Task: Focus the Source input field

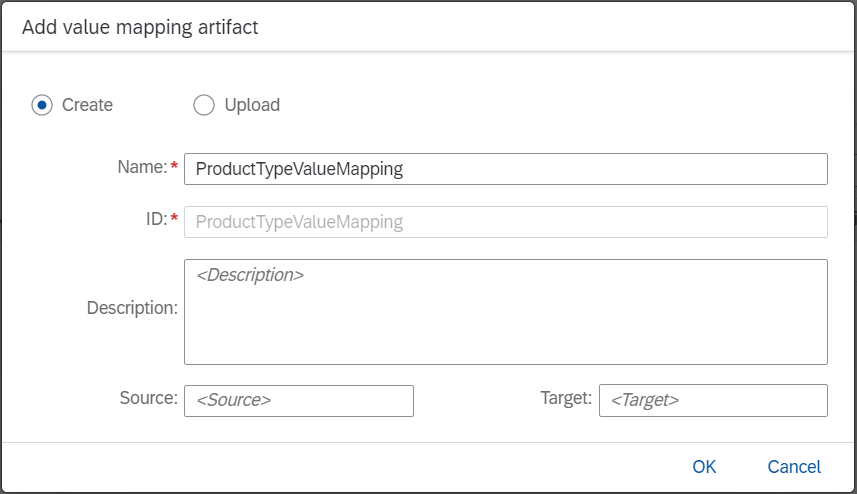Action: pos(298,401)
